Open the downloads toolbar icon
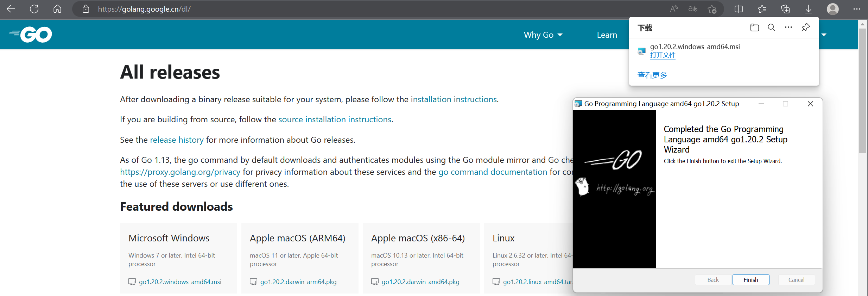 point(809,9)
